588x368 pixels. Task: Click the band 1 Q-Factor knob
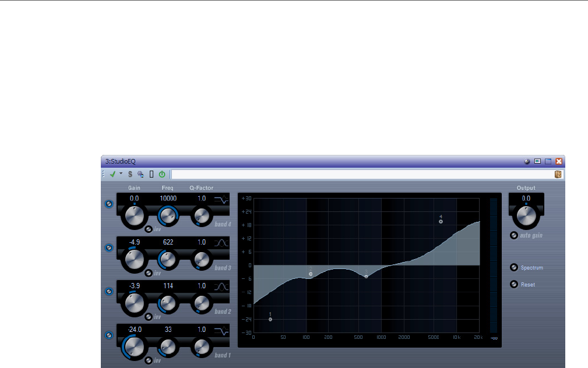(202, 347)
